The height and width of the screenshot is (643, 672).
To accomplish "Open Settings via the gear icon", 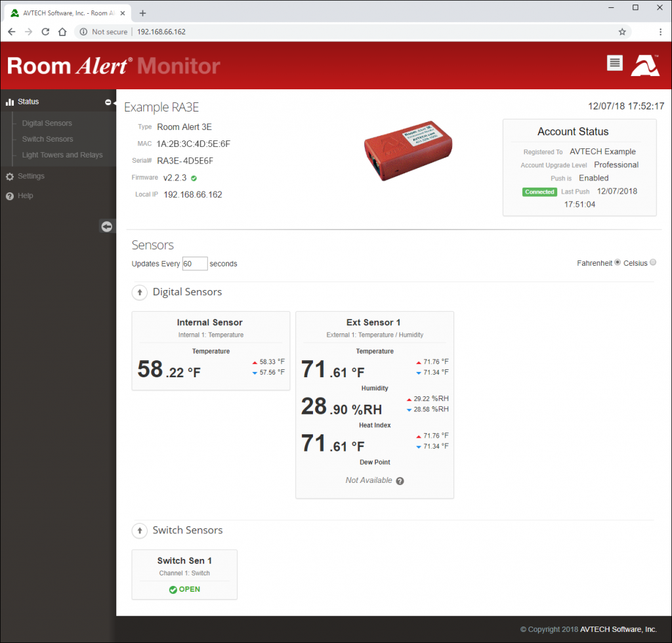I will [x=11, y=176].
